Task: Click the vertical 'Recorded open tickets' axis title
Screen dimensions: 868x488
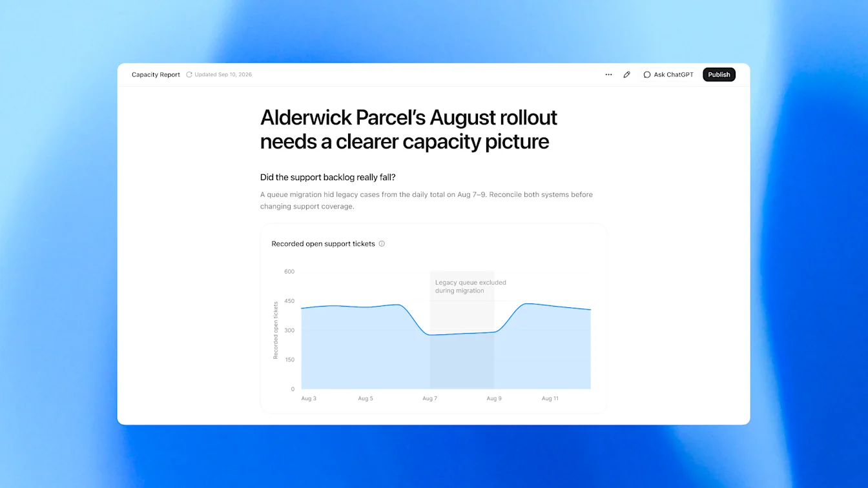Action: point(276,330)
